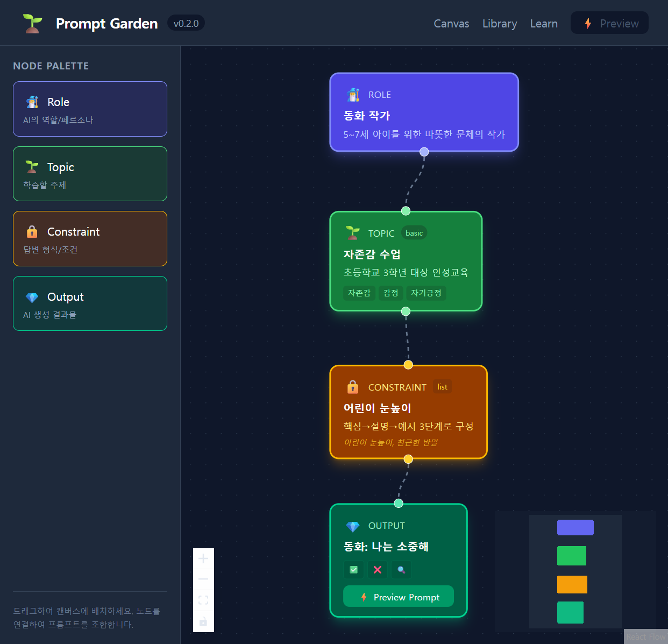Open the 'basic' badge on the TOPIC node
Viewport: 668px width, 644px height.
pos(414,232)
